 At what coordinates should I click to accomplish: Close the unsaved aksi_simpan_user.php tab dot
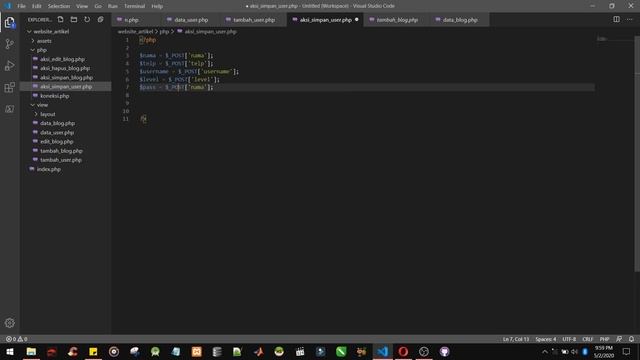pyautogui.click(x=357, y=20)
